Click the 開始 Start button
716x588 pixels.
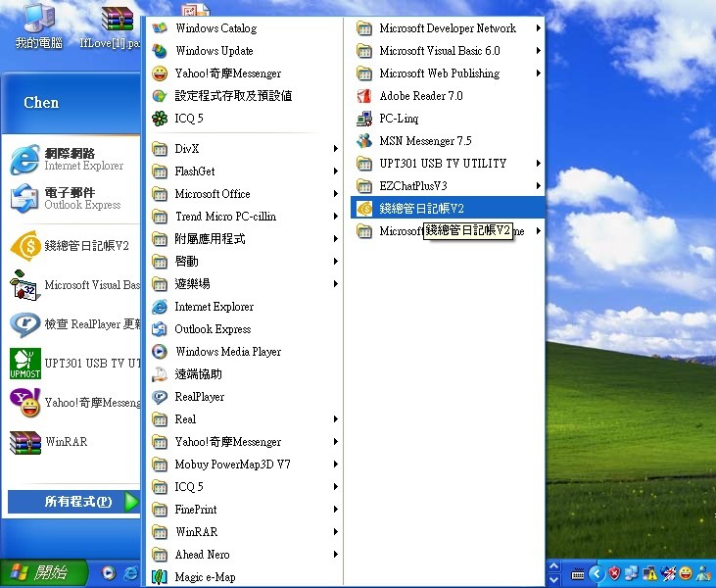(x=42, y=573)
